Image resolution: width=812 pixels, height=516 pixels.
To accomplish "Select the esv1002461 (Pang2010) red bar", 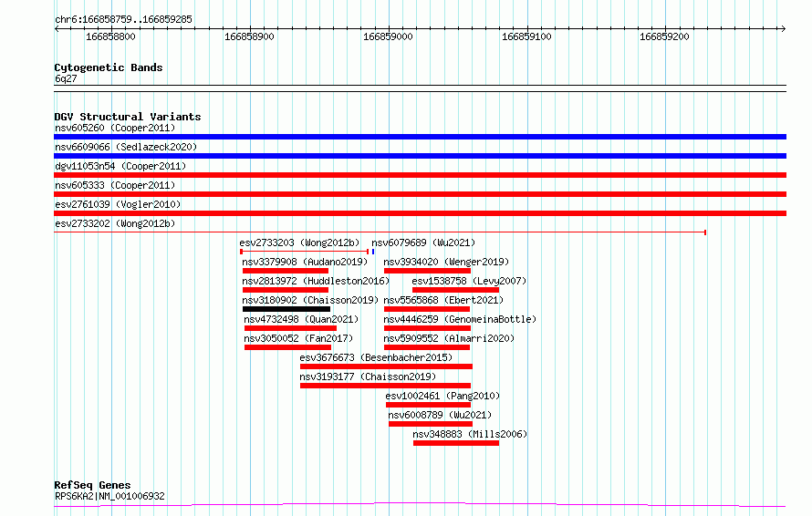I will coord(428,405).
